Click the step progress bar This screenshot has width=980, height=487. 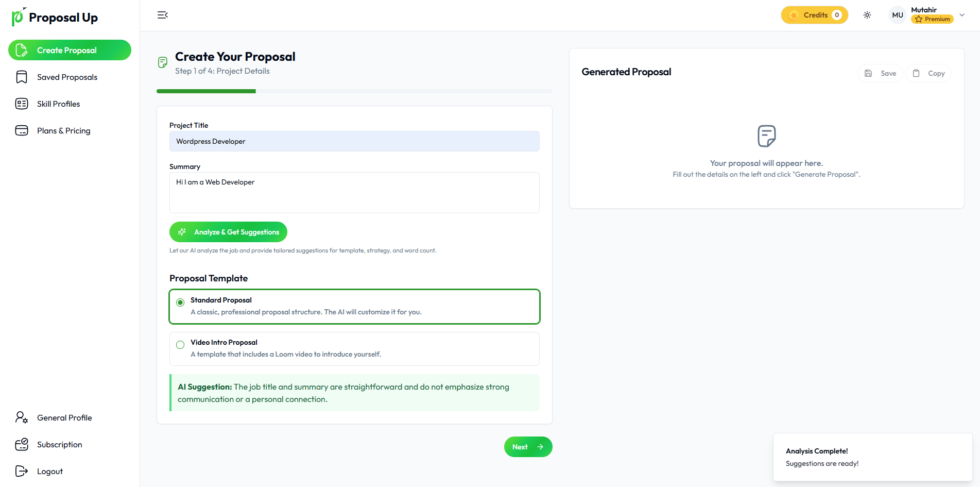pos(354,91)
